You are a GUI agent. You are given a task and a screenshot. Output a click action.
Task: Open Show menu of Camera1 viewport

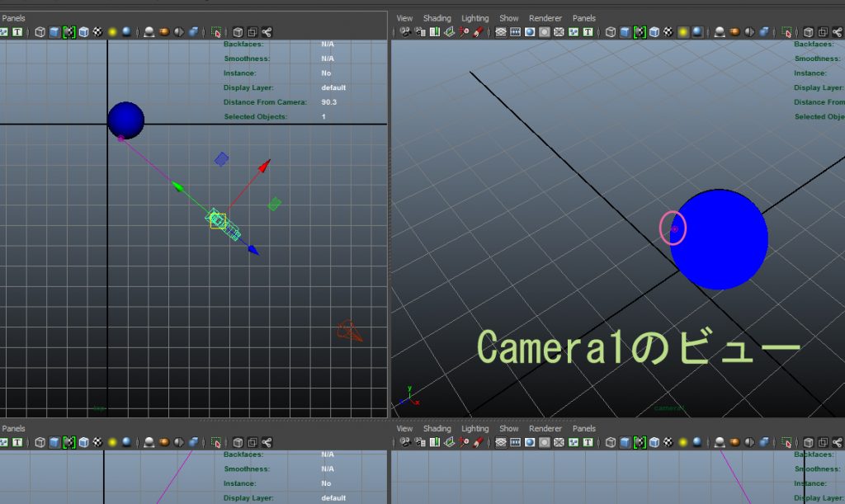(508, 18)
